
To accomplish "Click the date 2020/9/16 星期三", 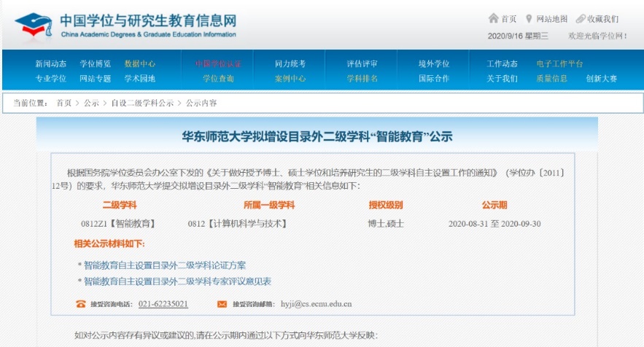I will point(518,36).
